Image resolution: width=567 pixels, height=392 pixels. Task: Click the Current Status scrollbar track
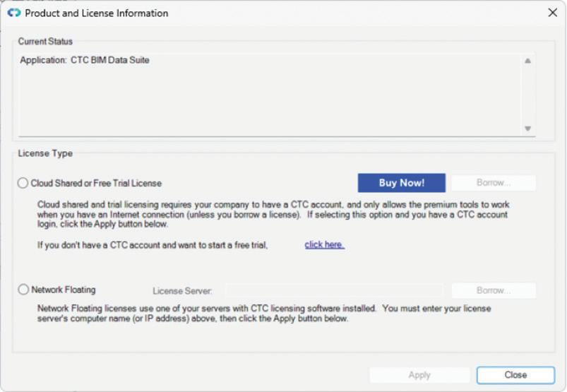(527, 95)
